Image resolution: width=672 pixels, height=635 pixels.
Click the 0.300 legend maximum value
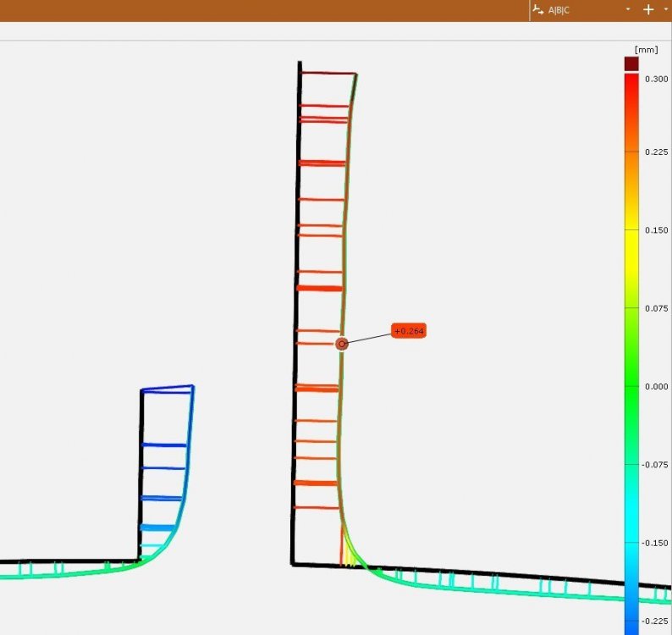(x=656, y=79)
